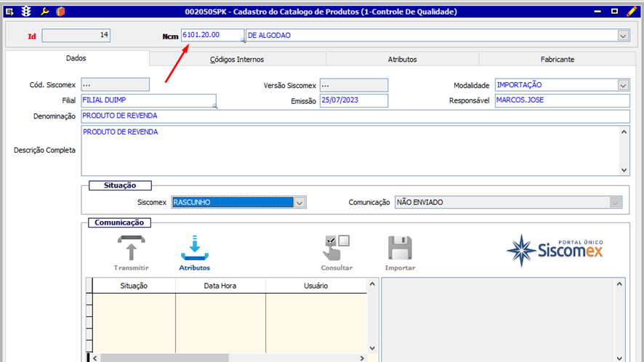644x362 pixels.
Task: Expand the Ncm description dropdown
Action: point(623,36)
